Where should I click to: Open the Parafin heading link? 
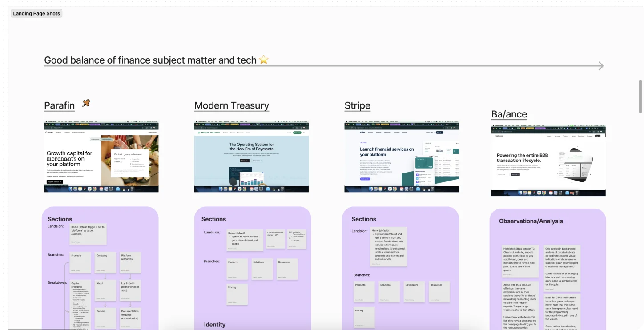[59, 106]
